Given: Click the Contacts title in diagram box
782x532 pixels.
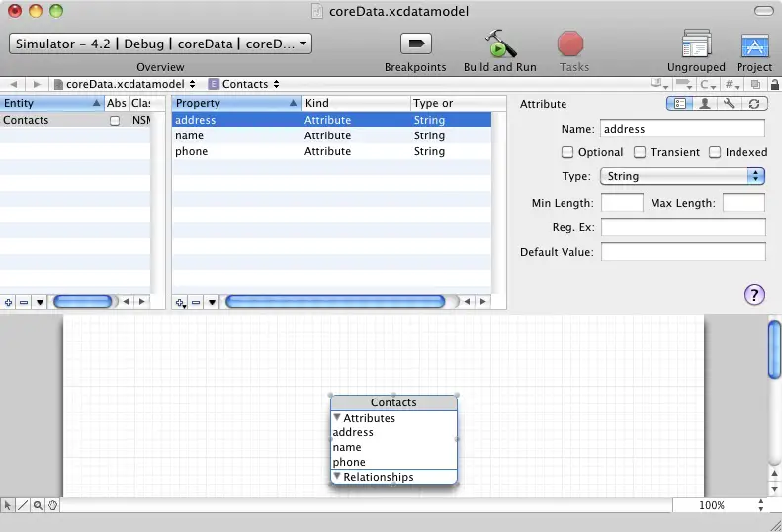Looking at the screenshot, I should [x=393, y=402].
